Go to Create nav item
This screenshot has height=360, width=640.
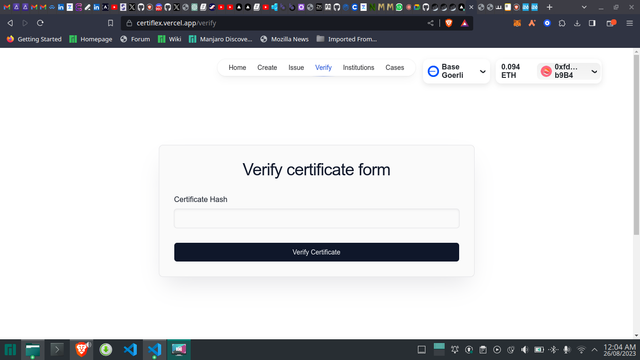pyautogui.click(x=267, y=68)
